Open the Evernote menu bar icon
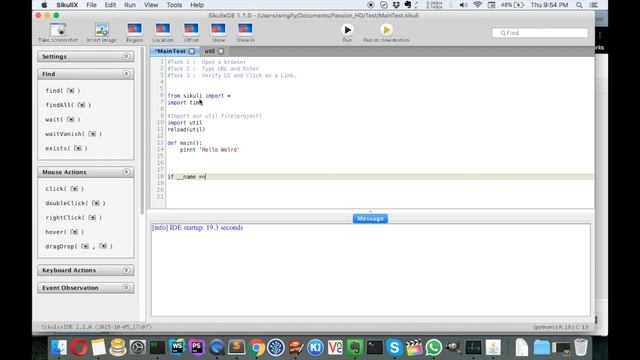Screen dimensions: 640x360 408,5
